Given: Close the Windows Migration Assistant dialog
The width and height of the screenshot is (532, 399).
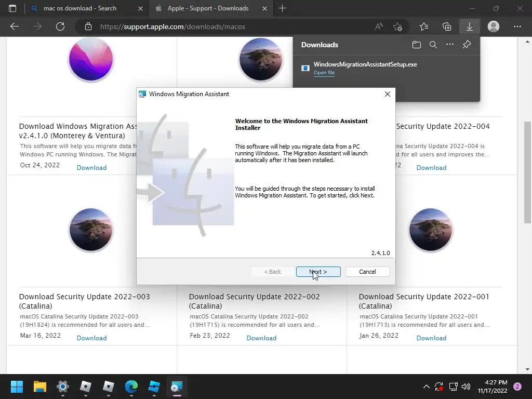Looking at the screenshot, I should (x=388, y=94).
